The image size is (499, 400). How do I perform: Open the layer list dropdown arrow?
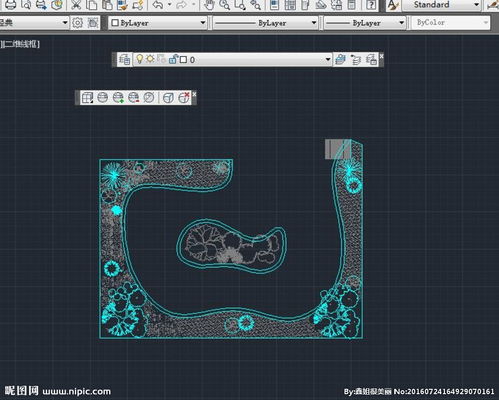328,60
